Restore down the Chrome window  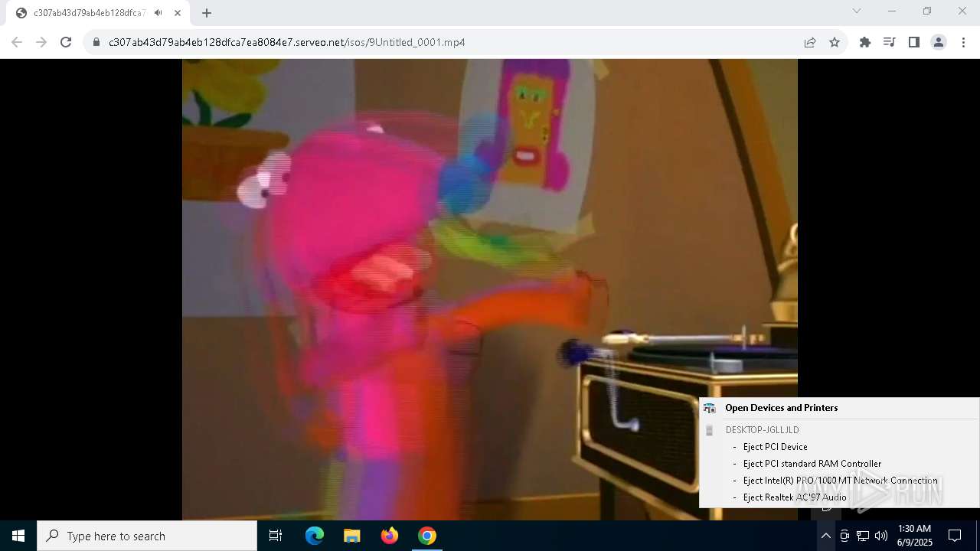pos(927,11)
